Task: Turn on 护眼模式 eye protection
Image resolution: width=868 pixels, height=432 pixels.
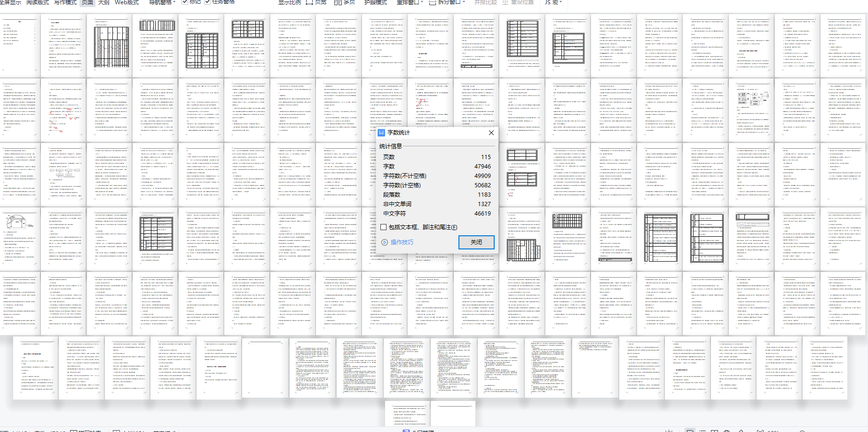Action: pos(375,2)
